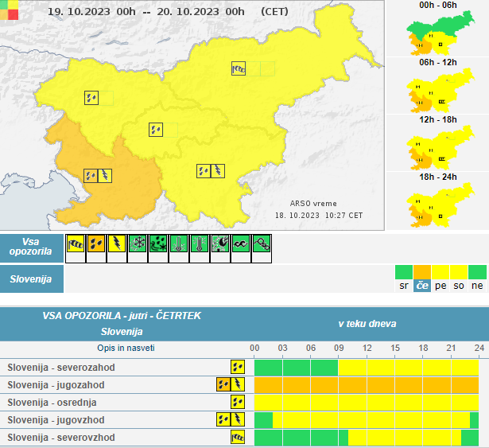The width and height of the screenshot is (489, 448).
Task: Click the orange timeline bar for jugozahod
Action: (366, 385)
